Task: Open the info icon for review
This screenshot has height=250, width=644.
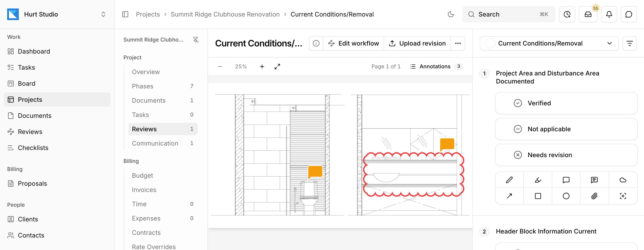Action: tap(316, 43)
